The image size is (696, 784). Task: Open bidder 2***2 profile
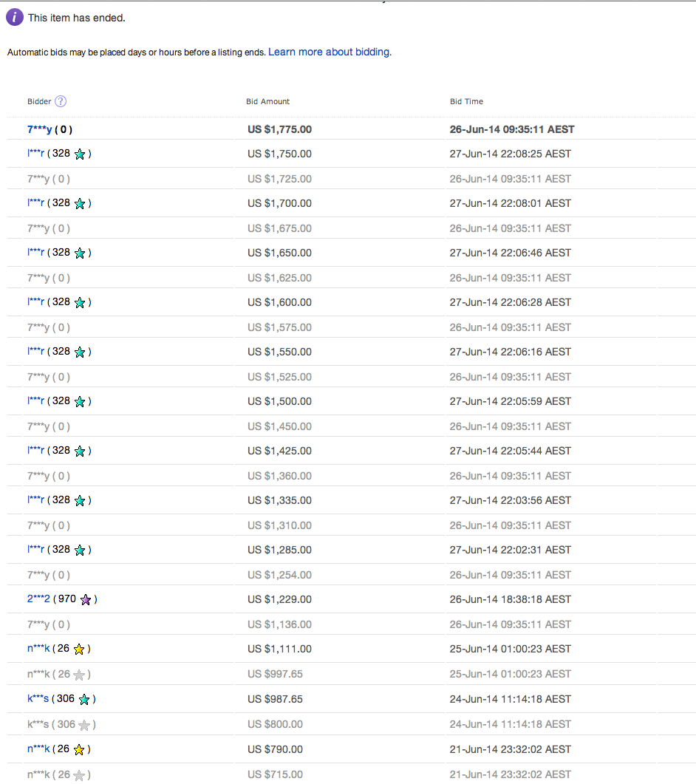click(x=38, y=599)
